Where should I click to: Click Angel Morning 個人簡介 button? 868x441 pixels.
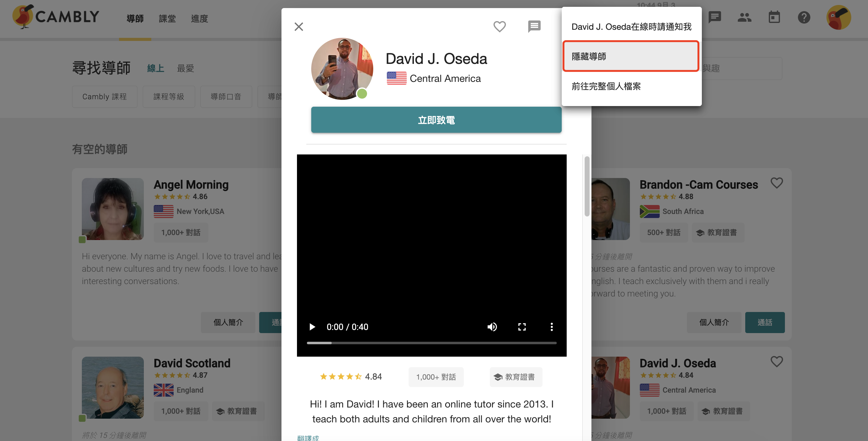228,322
